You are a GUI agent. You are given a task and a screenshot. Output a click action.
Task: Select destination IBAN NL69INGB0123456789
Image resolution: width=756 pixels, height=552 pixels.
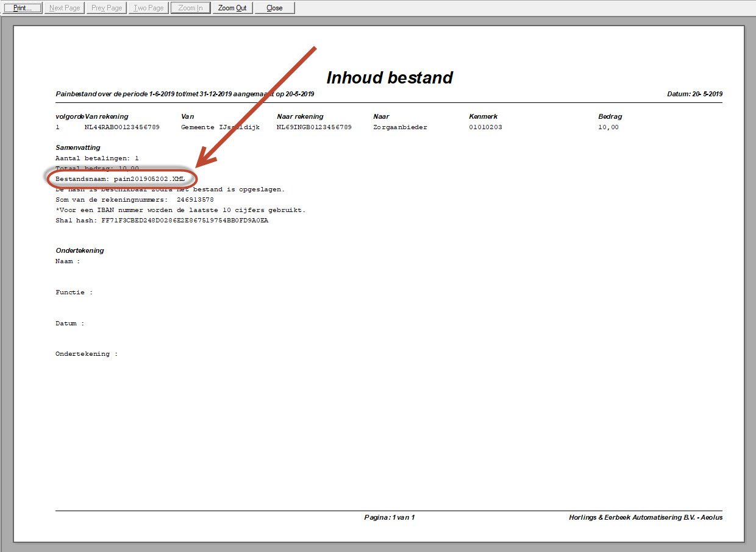pyautogui.click(x=314, y=127)
